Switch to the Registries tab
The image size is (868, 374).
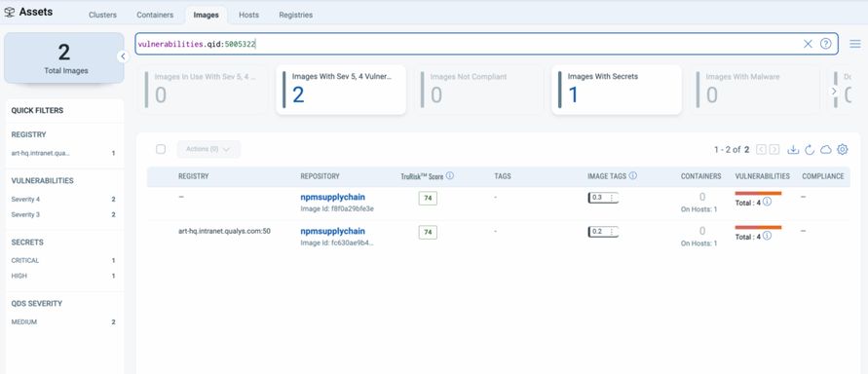[x=295, y=15]
